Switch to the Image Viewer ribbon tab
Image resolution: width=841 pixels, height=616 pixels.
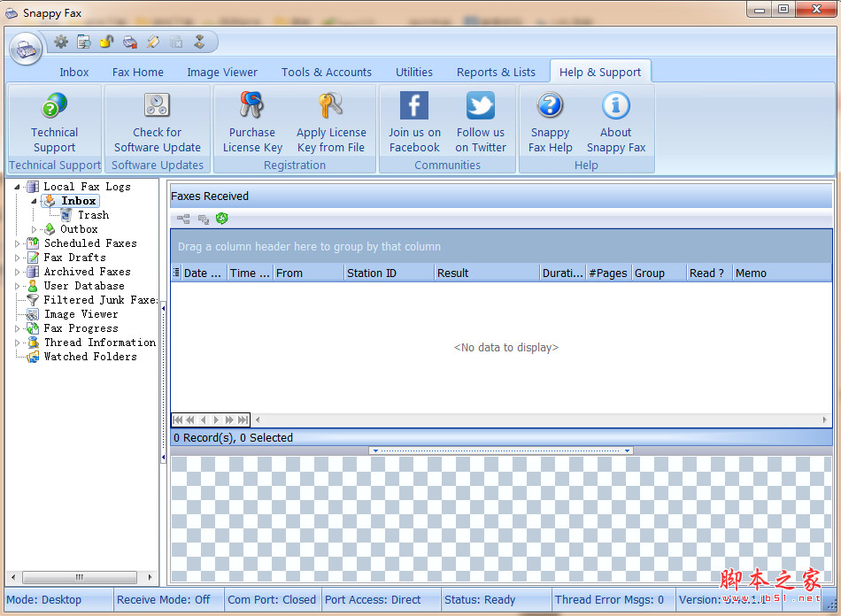(222, 72)
